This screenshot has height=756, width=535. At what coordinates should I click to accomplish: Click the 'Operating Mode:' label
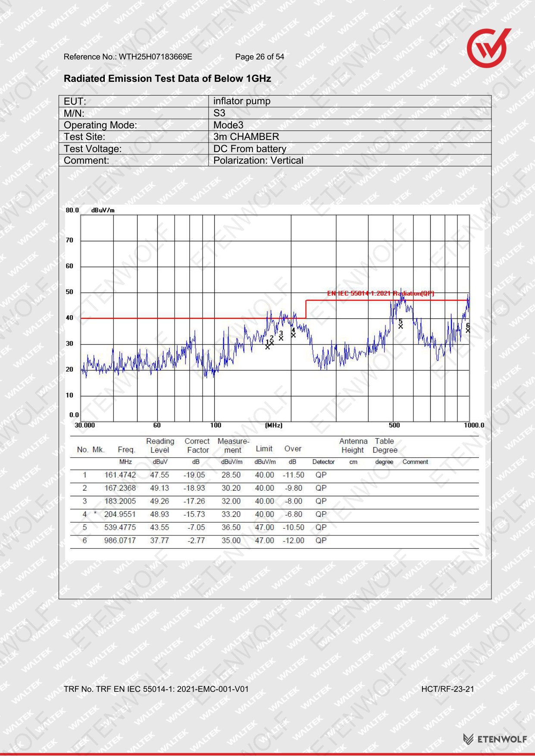click(100, 125)
